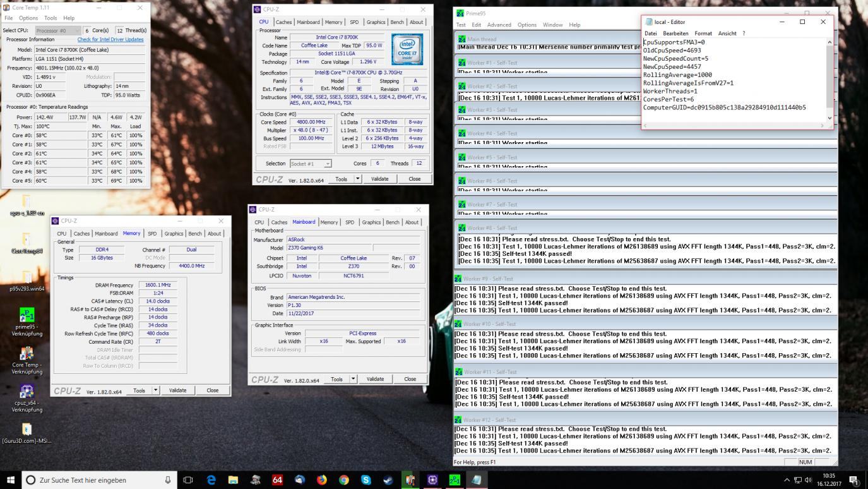This screenshot has height=489, width=868.
Task: Show hidden system tray icons
Action: tap(787, 480)
